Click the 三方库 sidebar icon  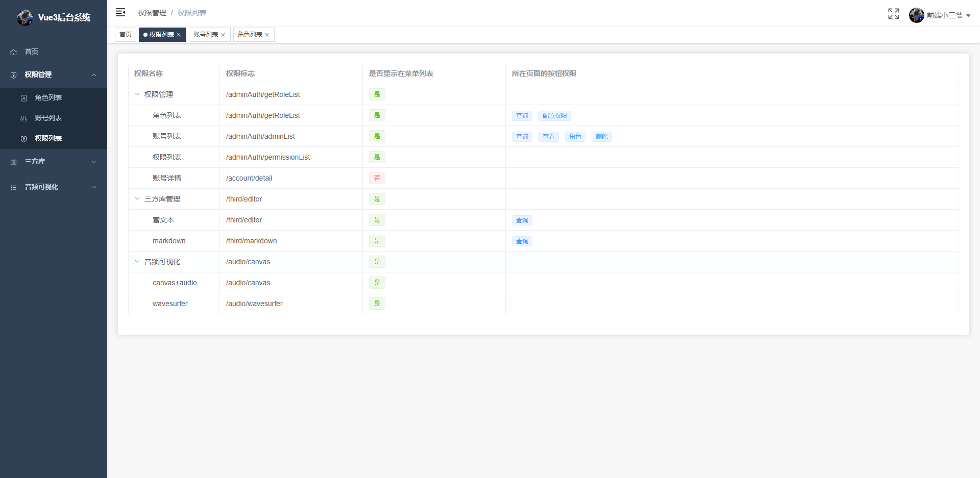[14, 162]
